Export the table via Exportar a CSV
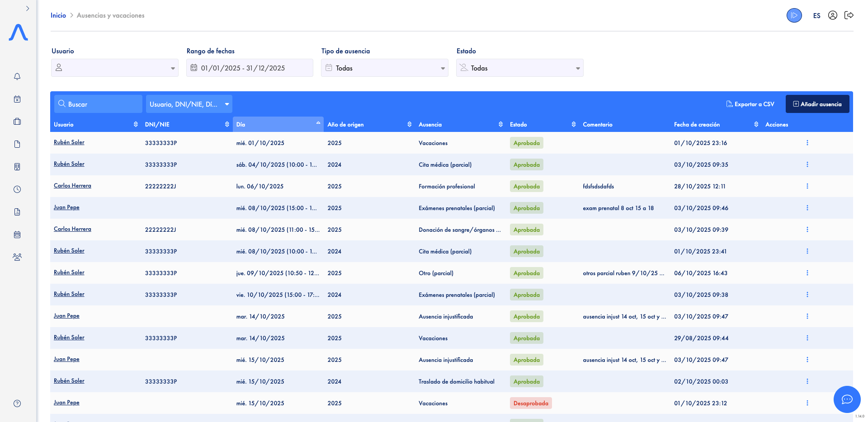The image size is (868, 422). [750, 104]
